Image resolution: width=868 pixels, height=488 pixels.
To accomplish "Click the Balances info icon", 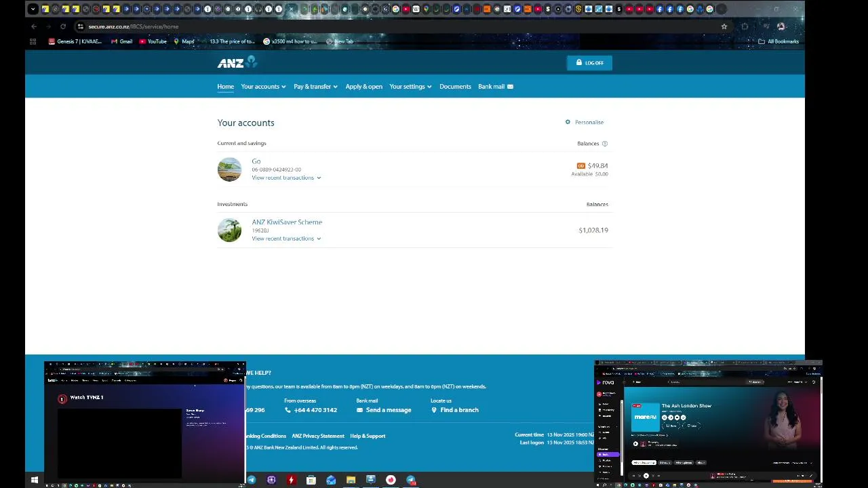I will click(605, 144).
